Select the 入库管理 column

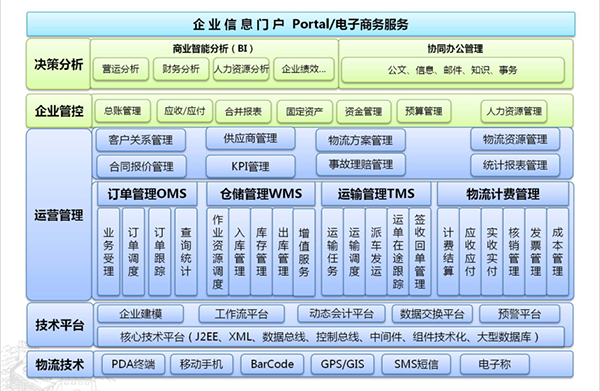(240, 252)
